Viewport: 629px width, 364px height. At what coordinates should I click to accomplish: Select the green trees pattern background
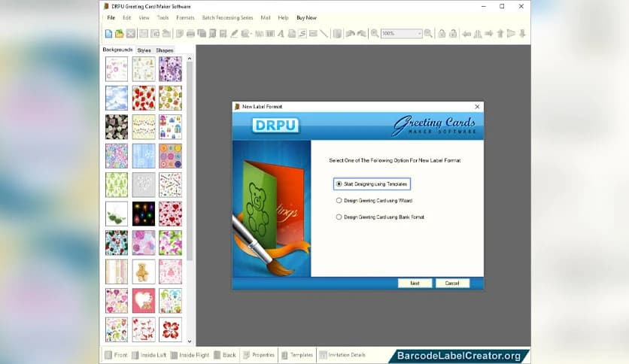tap(117, 185)
